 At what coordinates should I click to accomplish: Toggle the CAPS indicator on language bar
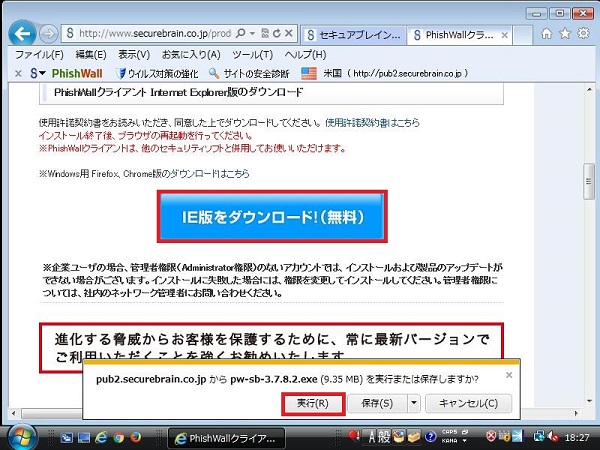[450, 432]
